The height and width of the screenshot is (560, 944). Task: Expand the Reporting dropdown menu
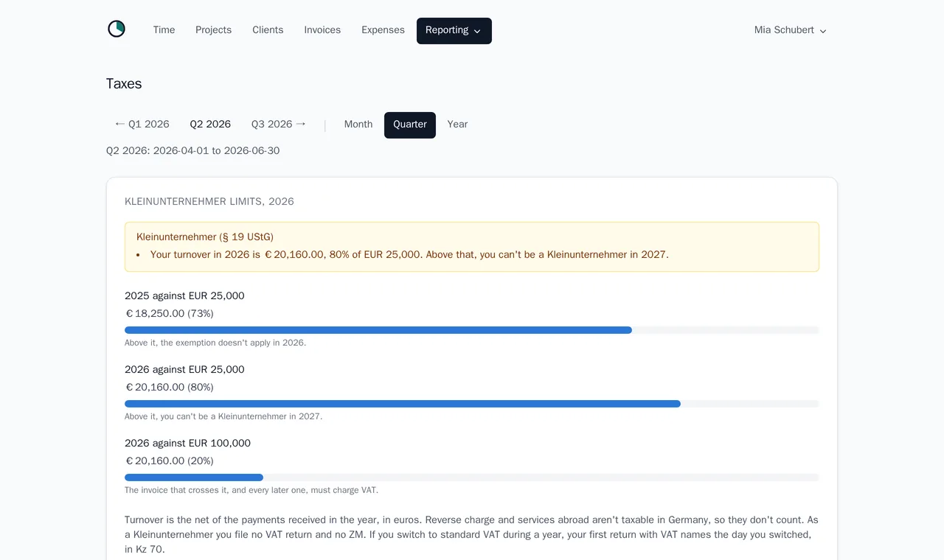tap(454, 31)
